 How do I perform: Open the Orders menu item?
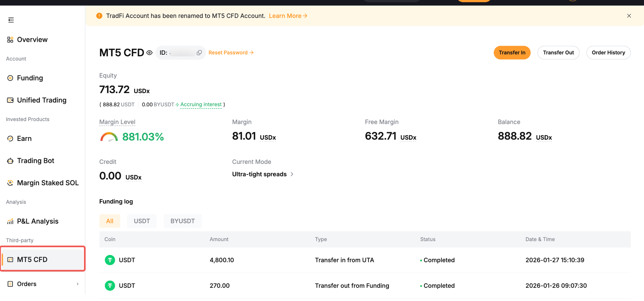pos(27,284)
